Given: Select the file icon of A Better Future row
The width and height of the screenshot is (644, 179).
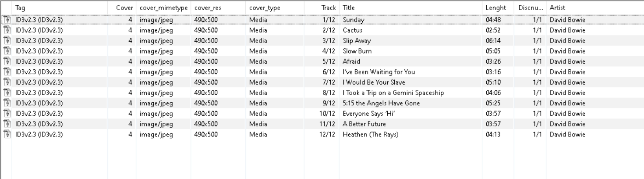Looking at the screenshot, I should click(x=7, y=124).
